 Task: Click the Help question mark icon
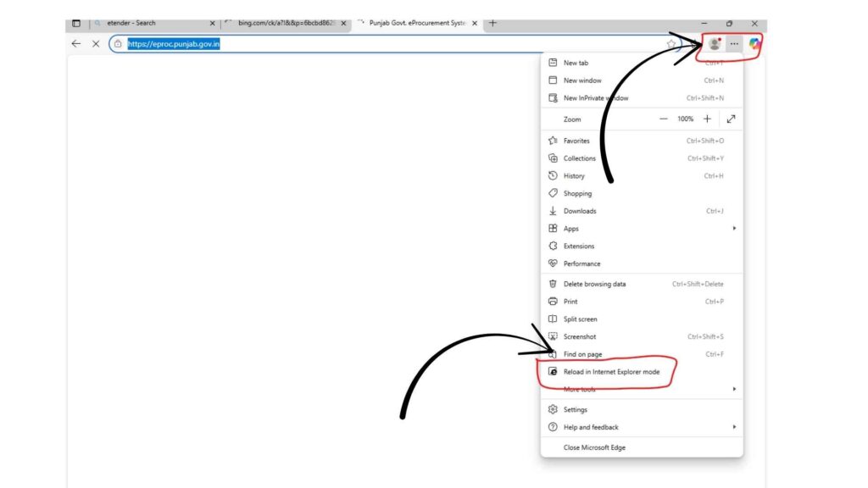tap(553, 427)
